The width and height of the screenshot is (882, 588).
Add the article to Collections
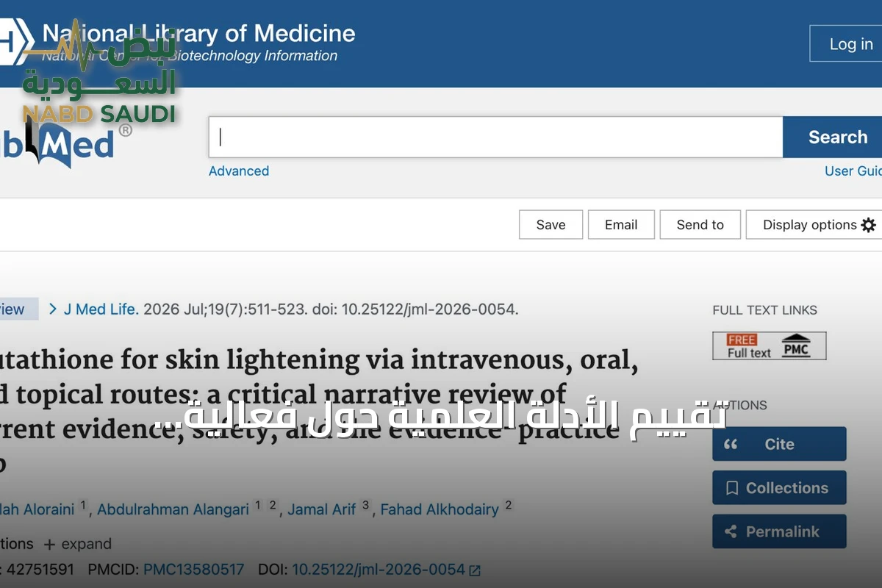pos(779,488)
